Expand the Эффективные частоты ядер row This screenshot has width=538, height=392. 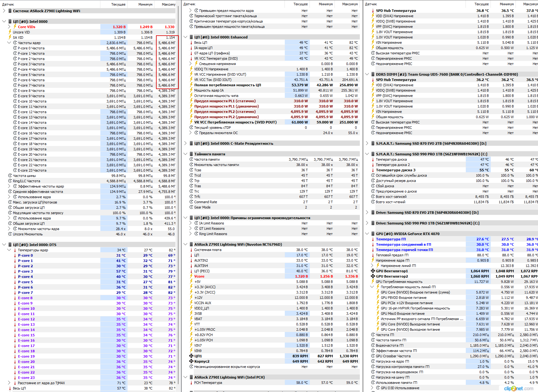point(9,186)
